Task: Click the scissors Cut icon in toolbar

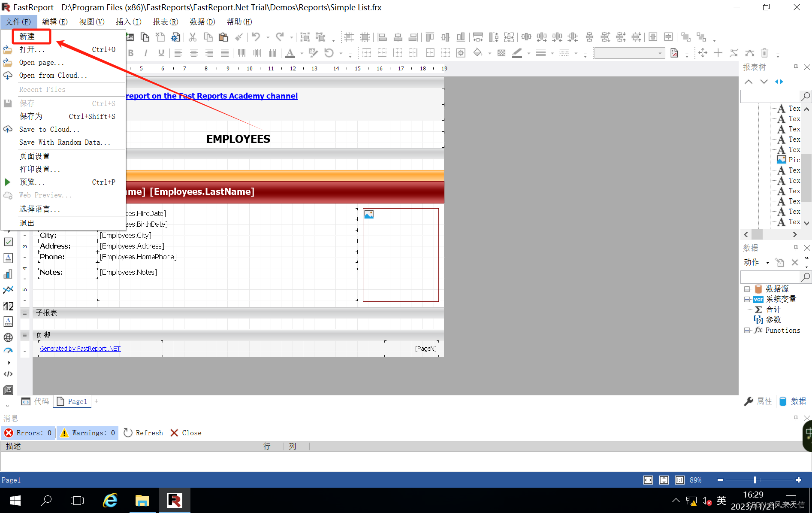Action: (x=192, y=38)
